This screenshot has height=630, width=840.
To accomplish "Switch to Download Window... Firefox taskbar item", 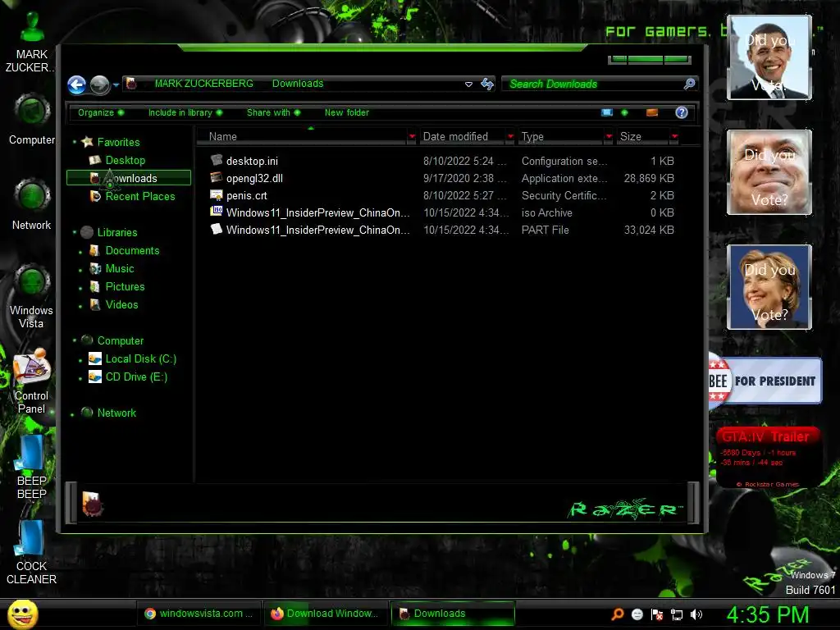I will pyautogui.click(x=325, y=614).
